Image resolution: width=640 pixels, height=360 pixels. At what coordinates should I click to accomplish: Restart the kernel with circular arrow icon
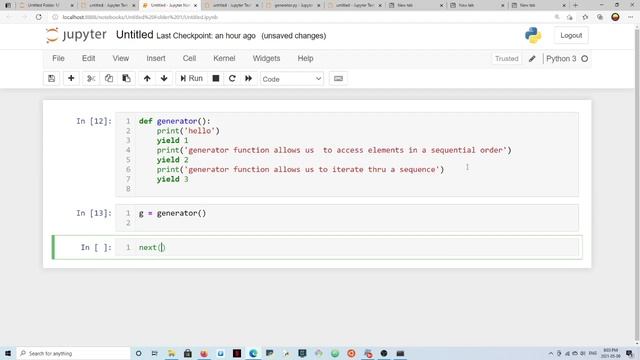(x=232, y=78)
